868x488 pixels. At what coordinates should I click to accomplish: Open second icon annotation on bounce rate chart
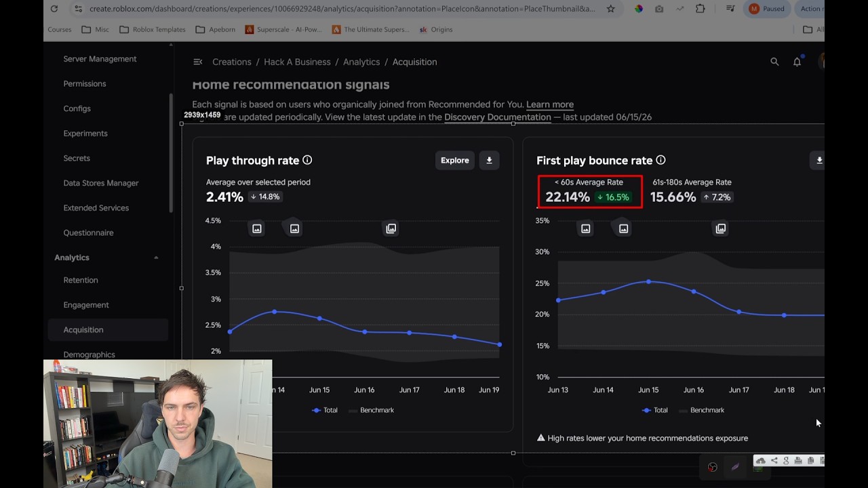tap(623, 228)
